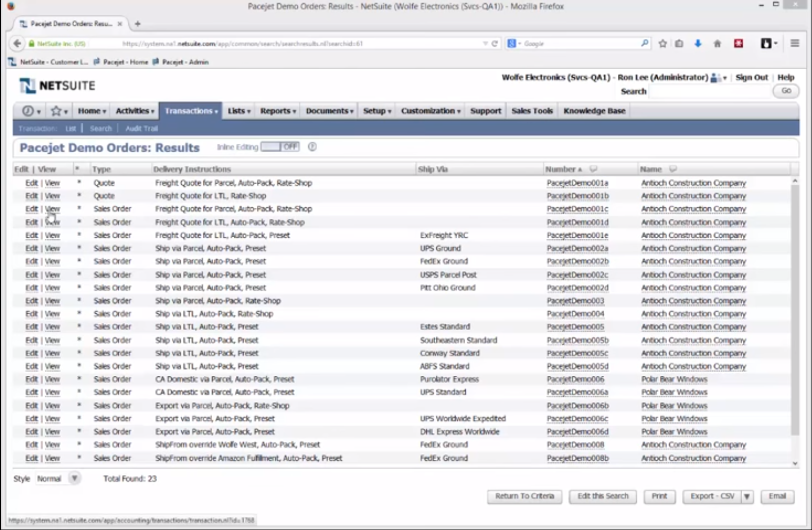Screen dimensions: 812x530
Task: Open the shortcuts star icon menu
Action: coord(59,111)
